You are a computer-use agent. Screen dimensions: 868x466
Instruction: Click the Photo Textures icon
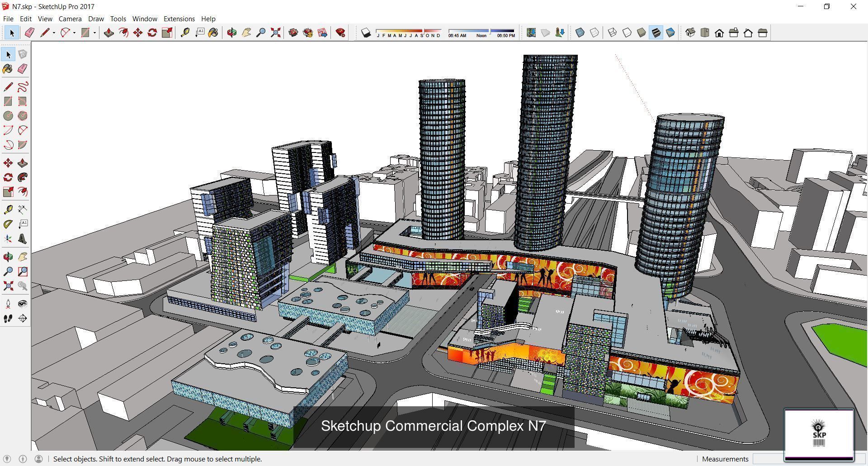[560, 33]
